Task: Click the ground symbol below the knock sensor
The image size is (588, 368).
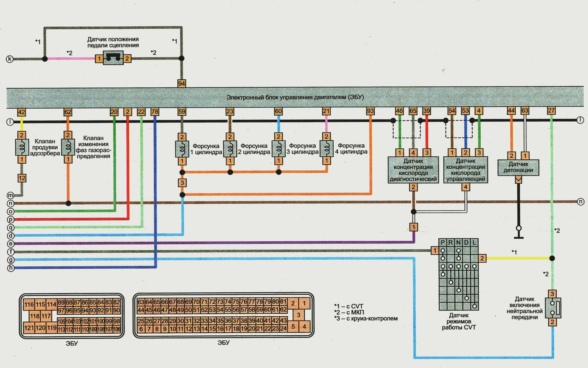Action: pos(519,232)
